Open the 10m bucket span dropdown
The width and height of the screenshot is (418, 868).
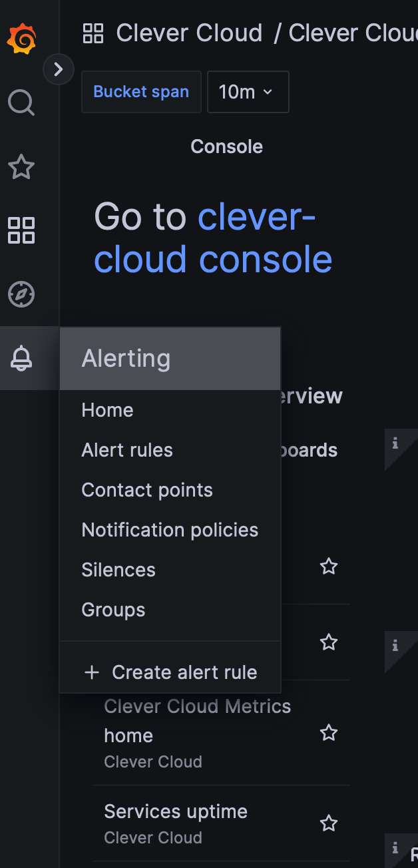[x=248, y=92]
